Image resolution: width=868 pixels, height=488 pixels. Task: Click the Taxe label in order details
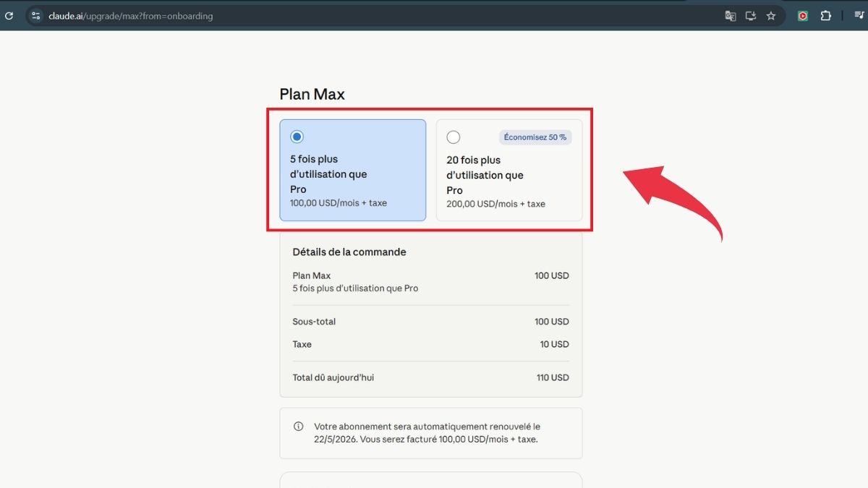302,344
